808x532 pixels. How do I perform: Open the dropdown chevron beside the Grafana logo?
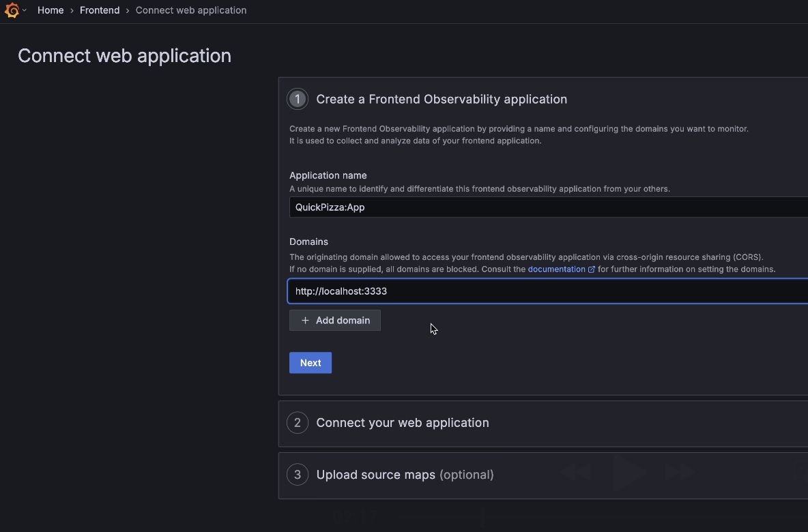[x=25, y=10]
